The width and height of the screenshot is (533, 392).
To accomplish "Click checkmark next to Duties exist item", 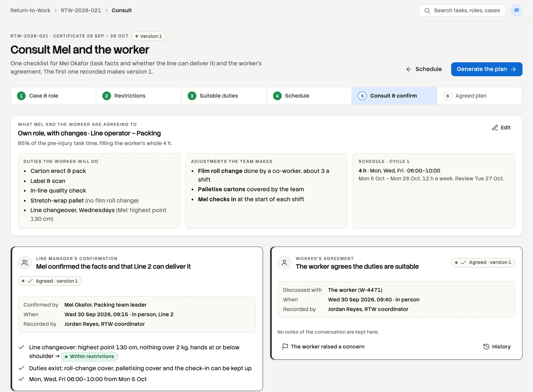I will pos(21,368).
